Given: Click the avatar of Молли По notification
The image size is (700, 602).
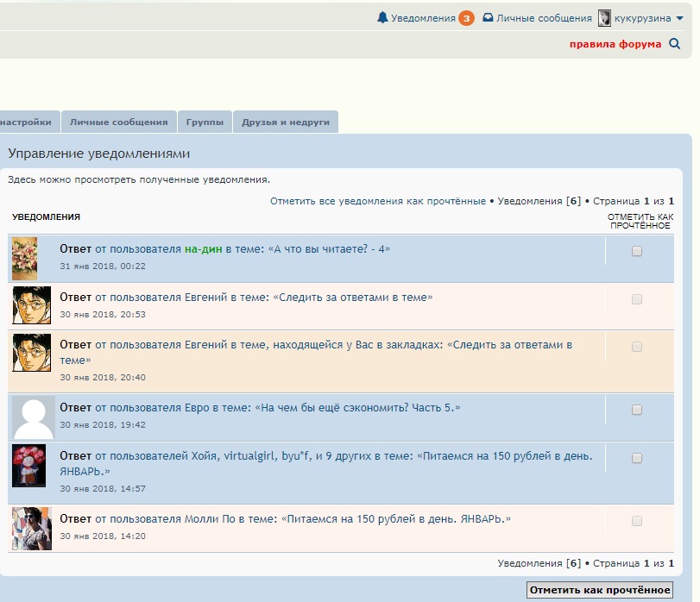Looking at the screenshot, I should (29, 528).
